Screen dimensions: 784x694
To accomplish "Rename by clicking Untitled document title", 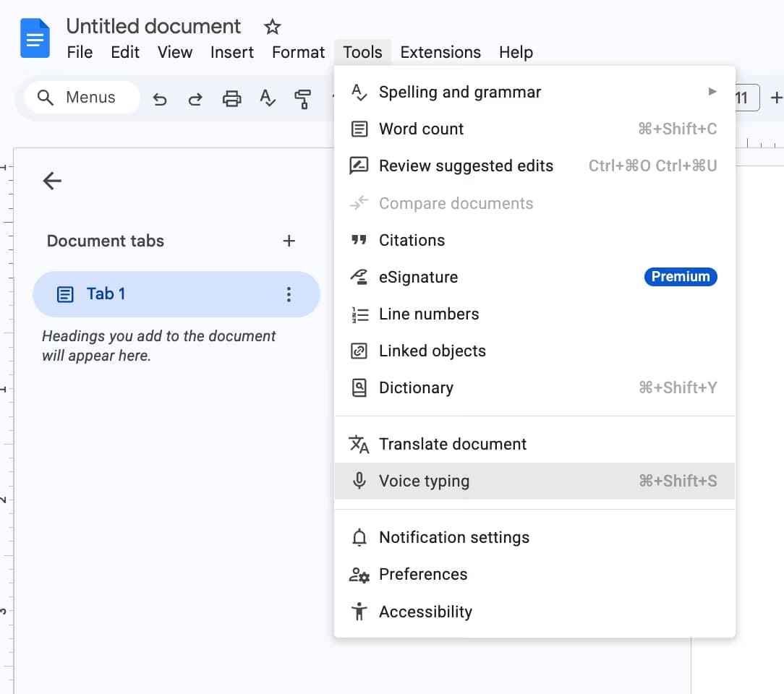I will [x=153, y=27].
